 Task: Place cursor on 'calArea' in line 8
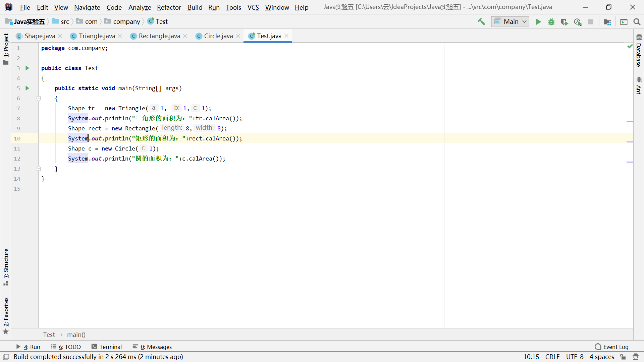pos(217,118)
